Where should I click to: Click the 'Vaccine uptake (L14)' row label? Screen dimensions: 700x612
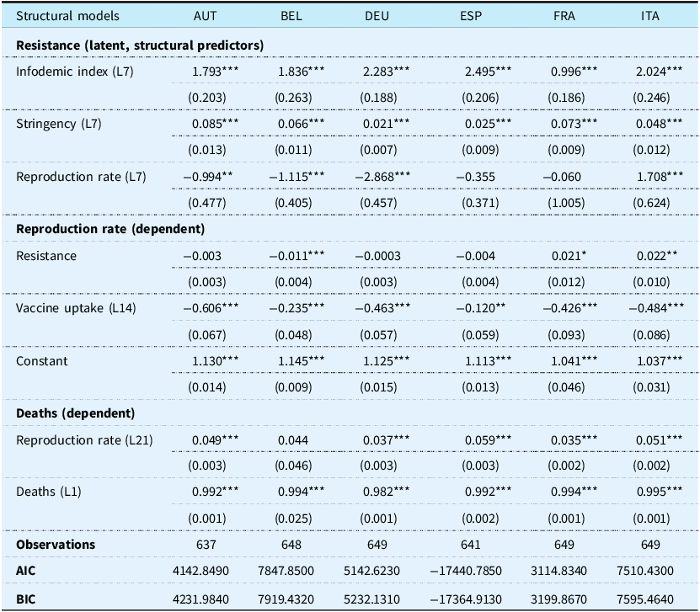click(x=76, y=308)
